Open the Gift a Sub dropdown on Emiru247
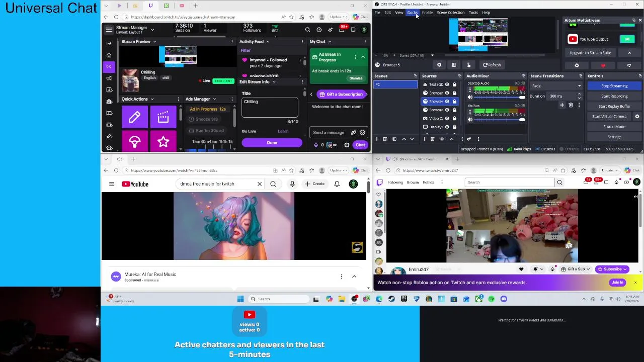 pyautogui.click(x=576, y=269)
